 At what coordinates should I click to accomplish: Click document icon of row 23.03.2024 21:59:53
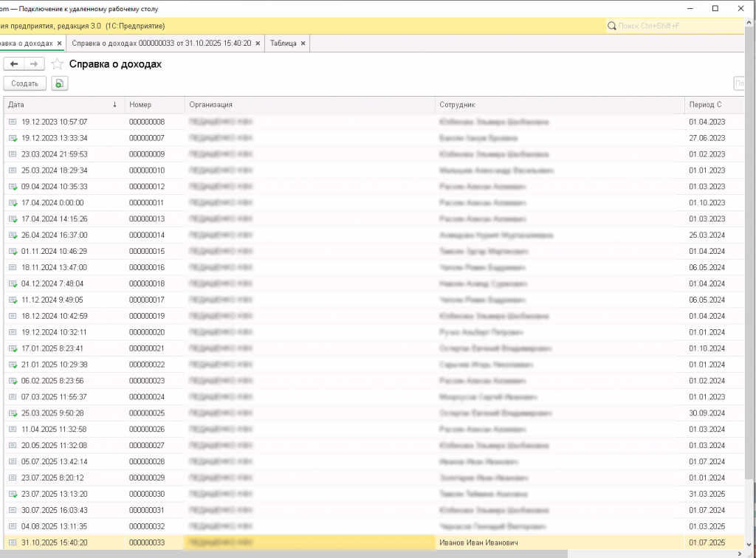point(13,154)
